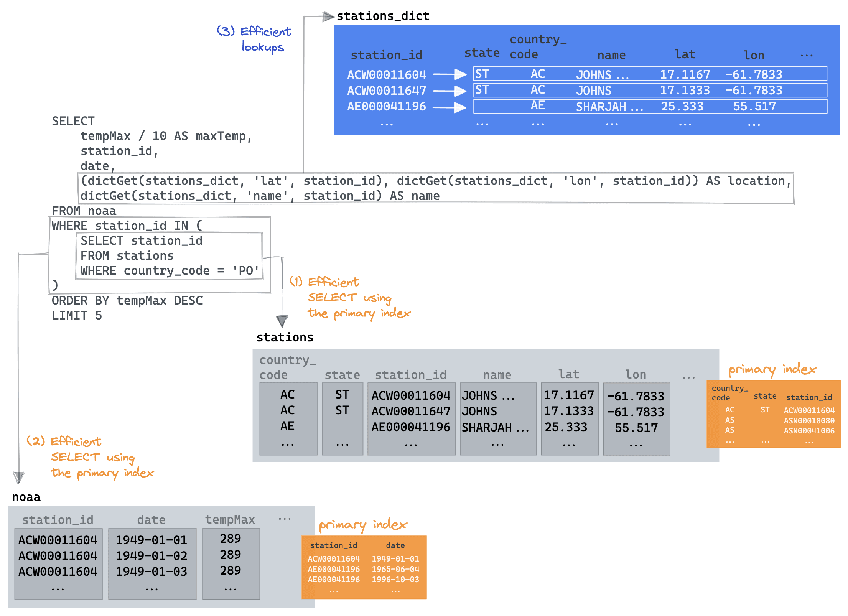Select the 'country_code' header in the gray stations table

point(288,367)
